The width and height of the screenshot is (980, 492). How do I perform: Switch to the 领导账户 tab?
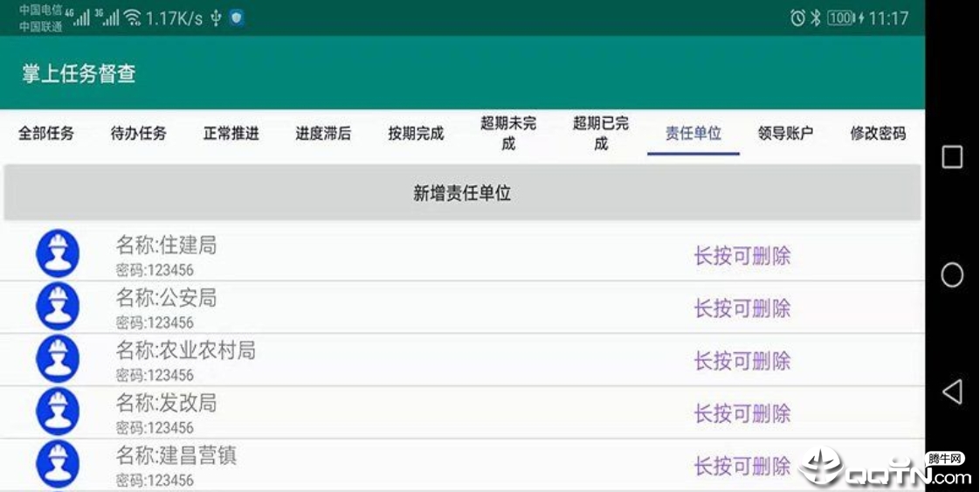pyautogui.click(x=785, y=134)
